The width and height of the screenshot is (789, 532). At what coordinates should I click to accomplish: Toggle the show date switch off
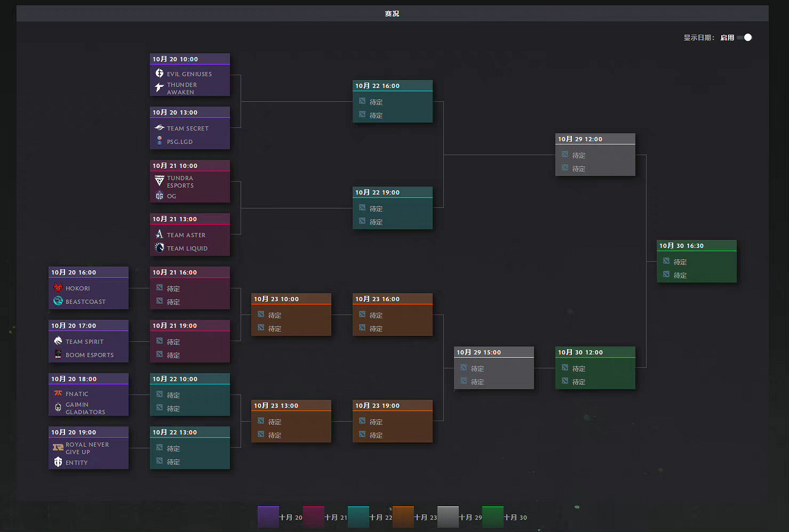[745, 37]
